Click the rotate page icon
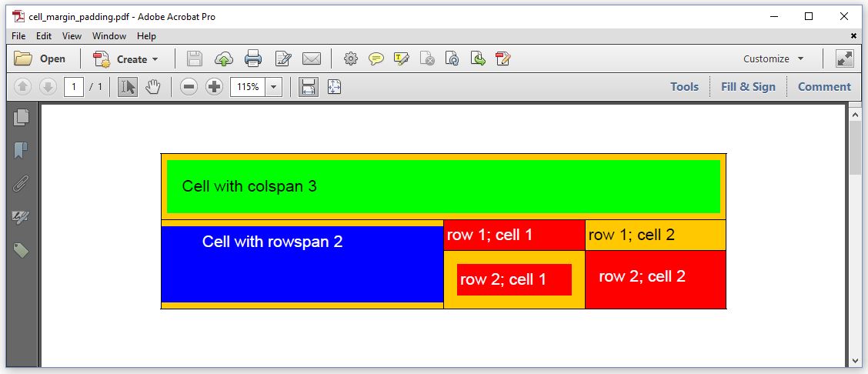This screenshot has height=374, width=868. tap(452, 58)
